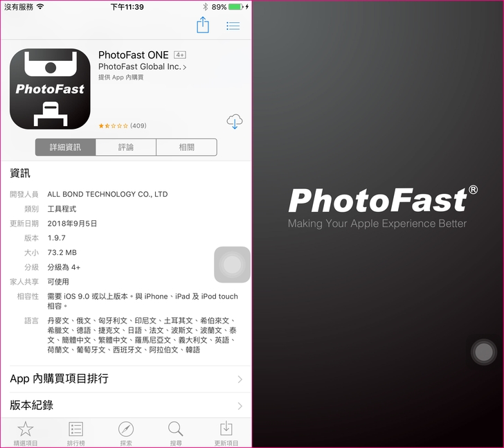Tap the PhotoFast ONE title

(x=134, y=55)
